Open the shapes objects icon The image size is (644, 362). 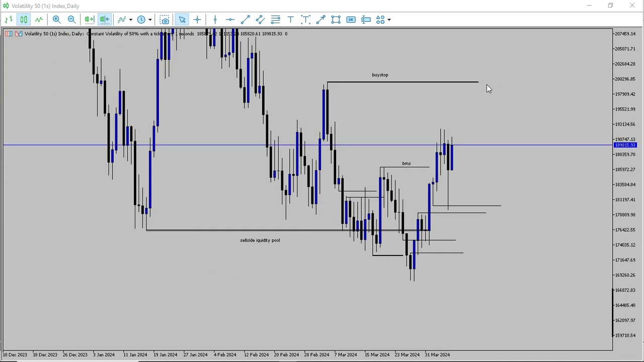pyautogui.click(x=380, y=20)
